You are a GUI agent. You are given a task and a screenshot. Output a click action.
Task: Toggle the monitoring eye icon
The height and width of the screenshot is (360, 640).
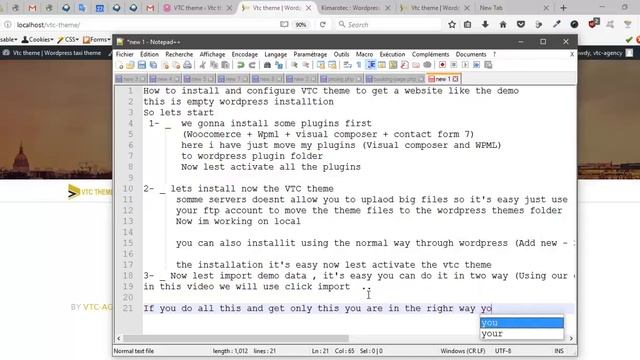[427, 65]
